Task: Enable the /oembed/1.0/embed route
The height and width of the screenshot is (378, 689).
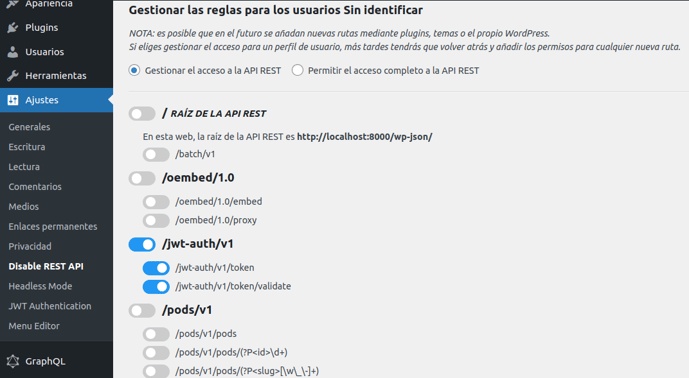Action: 156,202
